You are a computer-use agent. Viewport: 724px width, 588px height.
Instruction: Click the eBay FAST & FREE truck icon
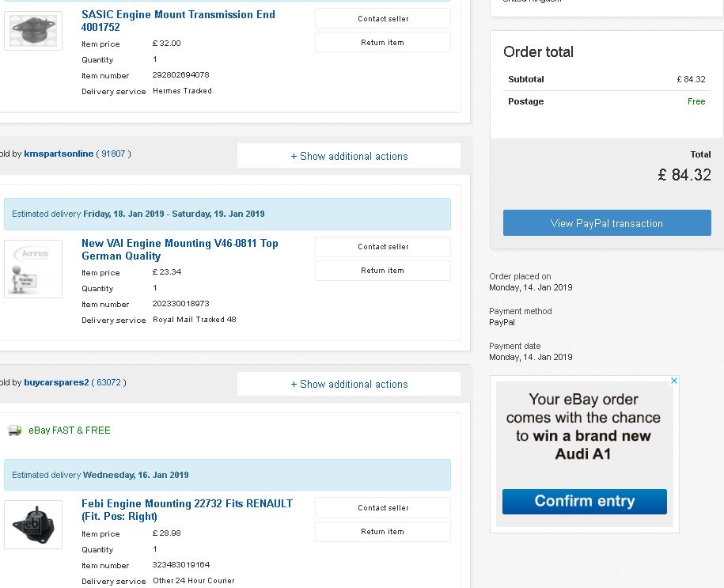(14, 431)
